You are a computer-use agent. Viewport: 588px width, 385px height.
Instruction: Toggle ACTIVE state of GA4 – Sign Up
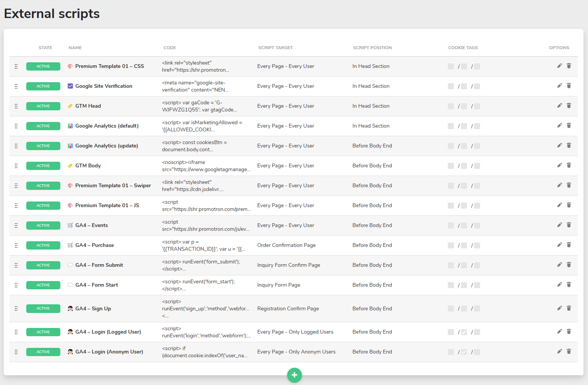pyautogui.click(x=43, y=308)
